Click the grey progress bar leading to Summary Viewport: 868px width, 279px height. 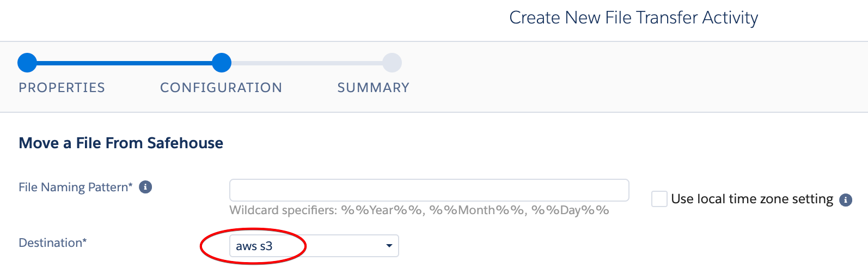point(307,63)
